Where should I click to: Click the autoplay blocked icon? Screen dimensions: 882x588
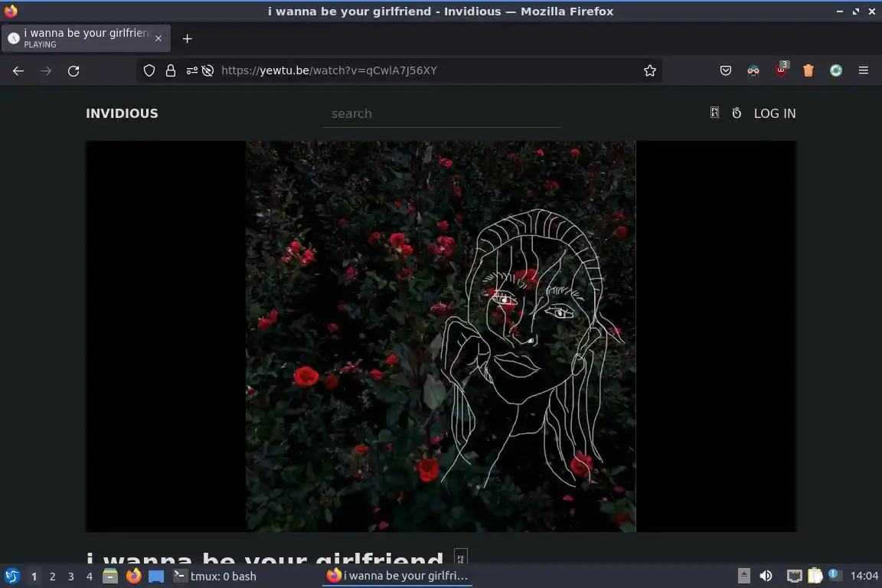click(x=207, y=70)
